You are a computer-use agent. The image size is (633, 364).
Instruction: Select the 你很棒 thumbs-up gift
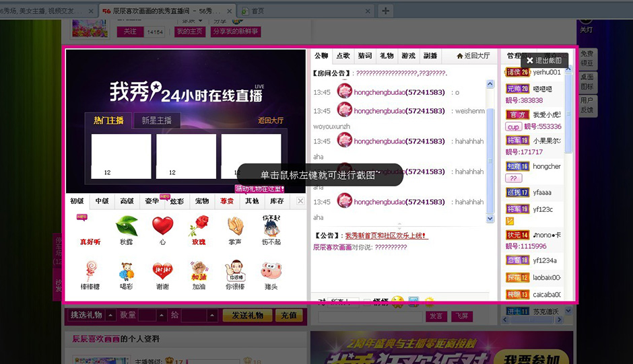coord(236,275)
